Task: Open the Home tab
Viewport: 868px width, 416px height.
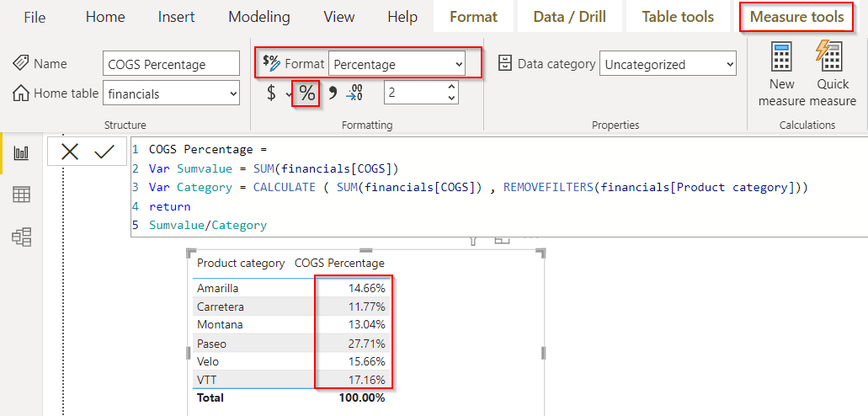Action: click(x=104, y=17)
